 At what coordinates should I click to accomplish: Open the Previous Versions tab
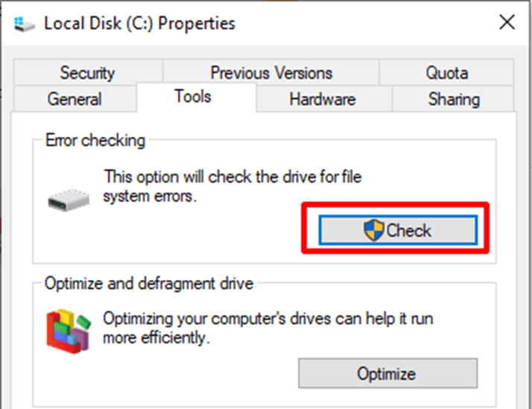[x=271, y=73]
